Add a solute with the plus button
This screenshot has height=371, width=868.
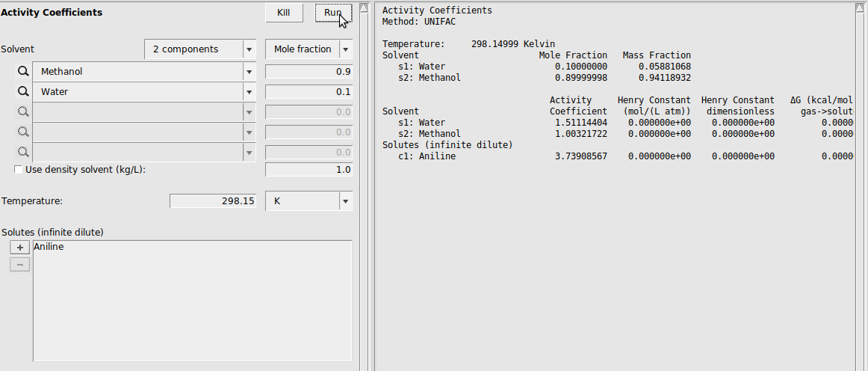pos(19,248)
